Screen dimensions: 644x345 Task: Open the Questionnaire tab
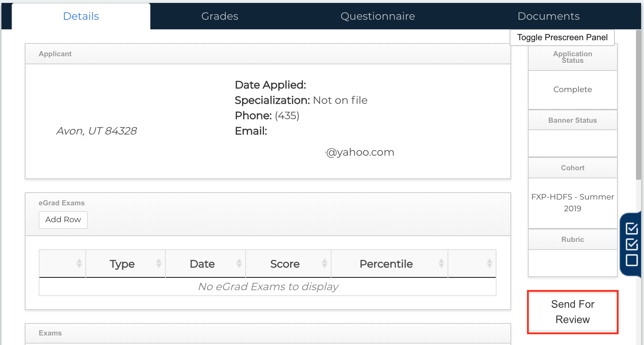(377, 16)
